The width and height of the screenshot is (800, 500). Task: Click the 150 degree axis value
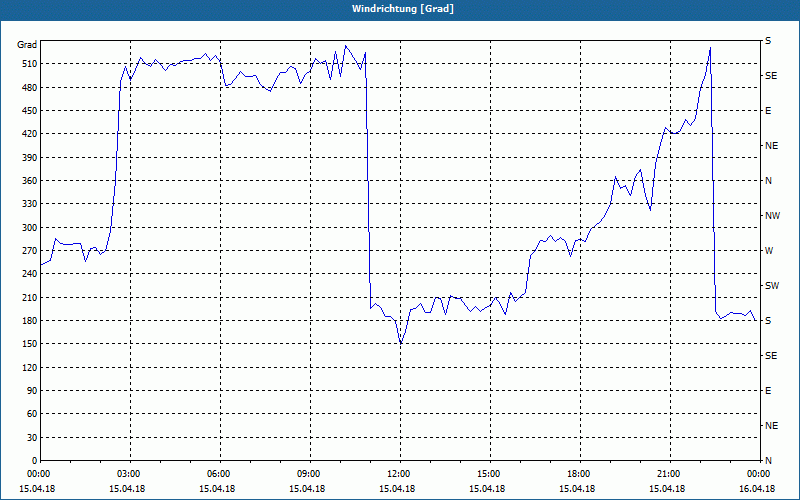point(30,344)
